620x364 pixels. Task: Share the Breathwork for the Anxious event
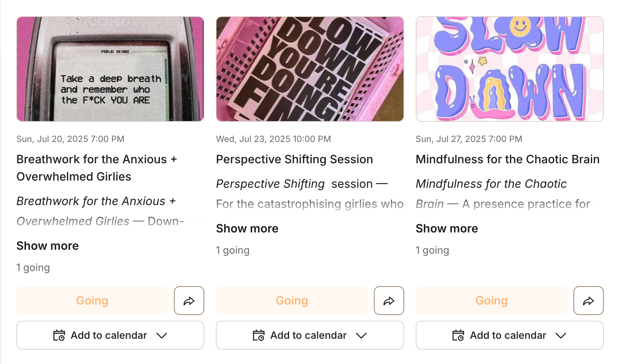point(189,301)
